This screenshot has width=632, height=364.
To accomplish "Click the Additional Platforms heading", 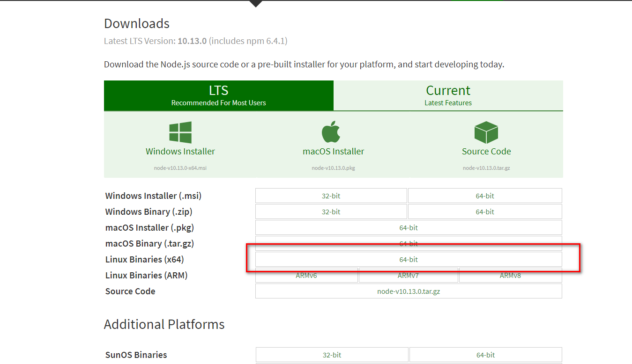I will pos(164,325).
